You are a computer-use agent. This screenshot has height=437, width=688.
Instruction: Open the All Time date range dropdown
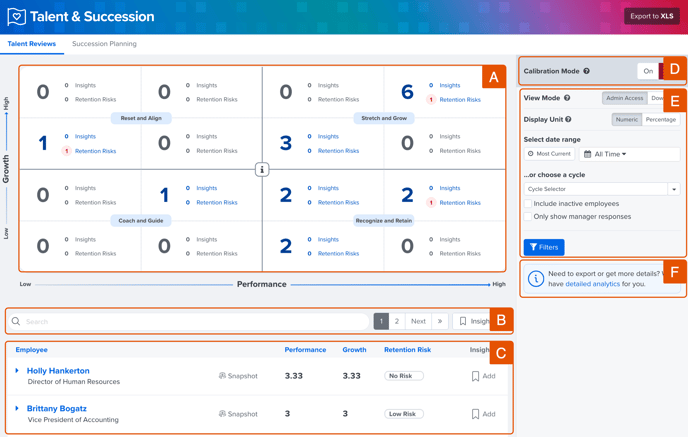click(630, 154)
